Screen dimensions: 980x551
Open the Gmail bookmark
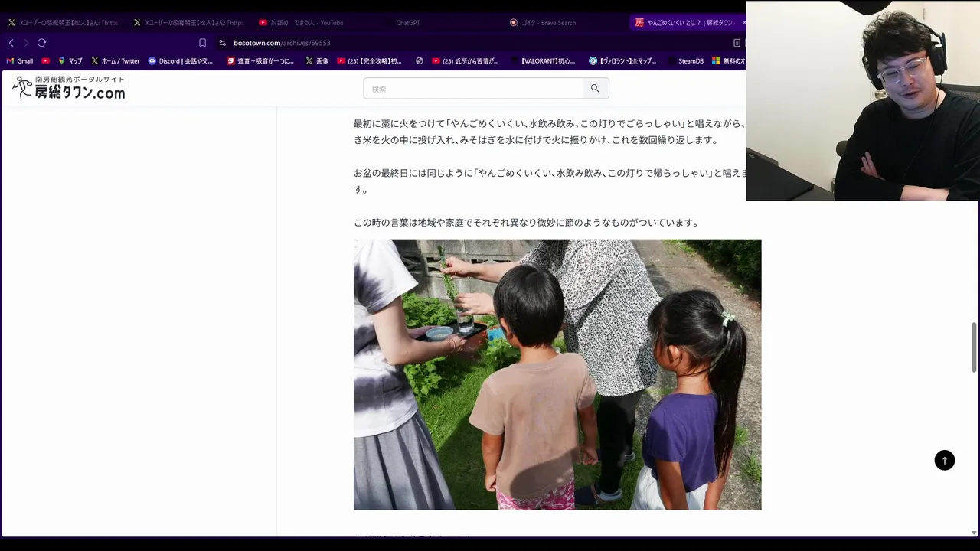click(x=20, y=60)
